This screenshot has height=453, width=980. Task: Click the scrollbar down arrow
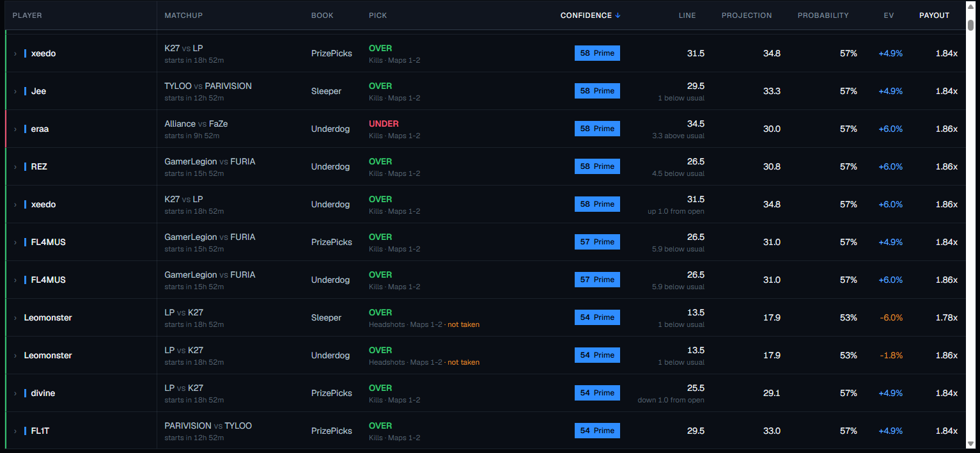point(970,443)
